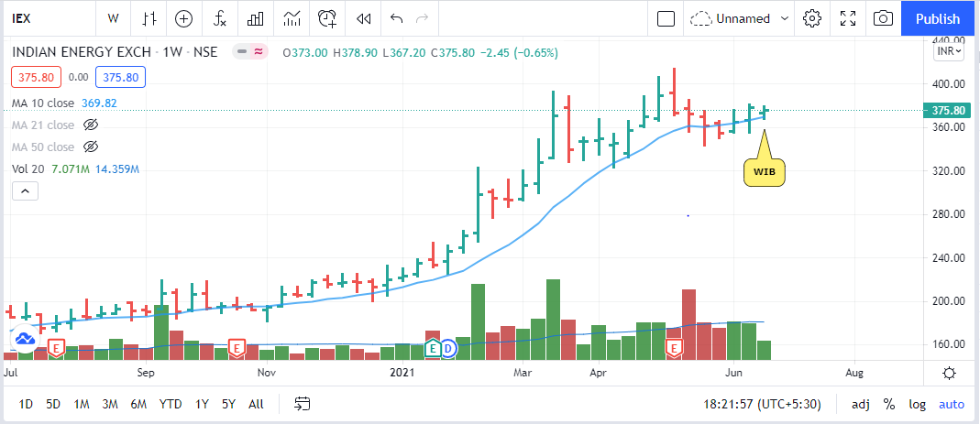Click the yellow WIB callout note
980x424 pixels.
pos(764,172)
